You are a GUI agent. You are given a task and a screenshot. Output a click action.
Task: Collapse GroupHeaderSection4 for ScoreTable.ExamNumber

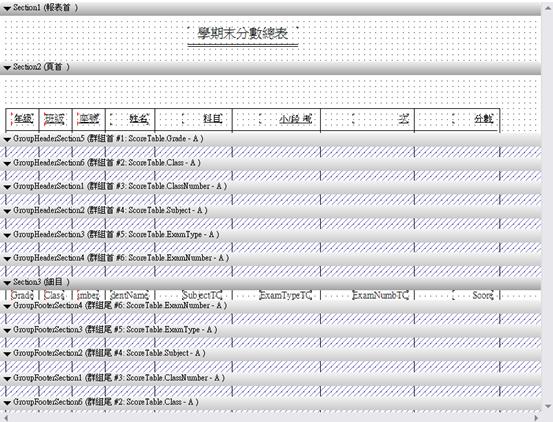coord(7,258)
